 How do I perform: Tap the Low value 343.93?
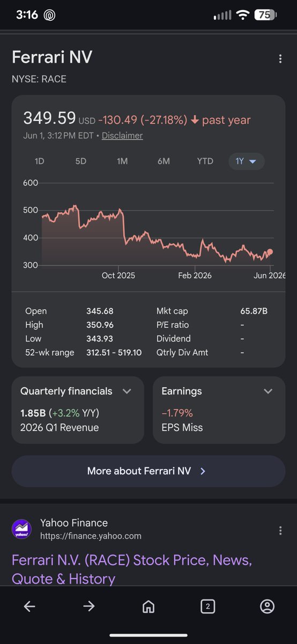(100, 339)
